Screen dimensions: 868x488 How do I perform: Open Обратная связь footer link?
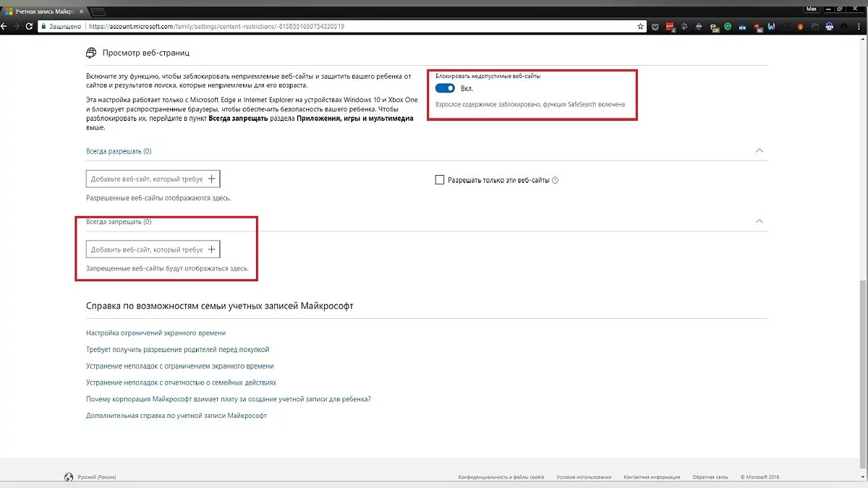pyautogui.click(x=710, y=477)
